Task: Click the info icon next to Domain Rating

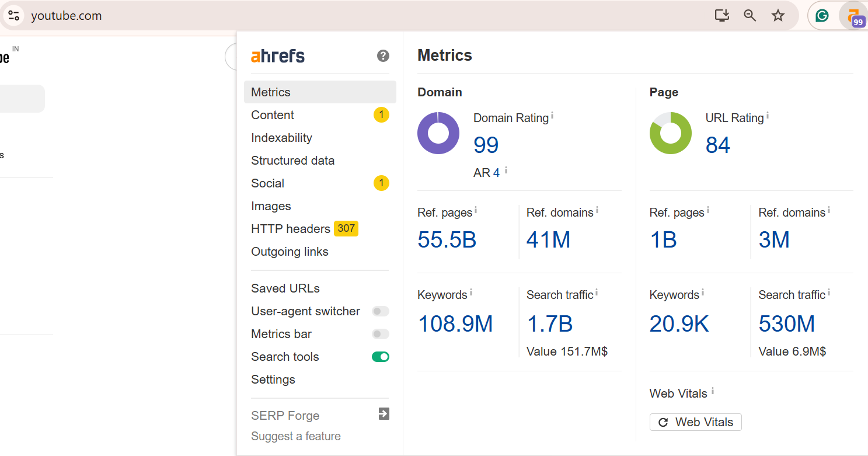Action: (552, 116)
